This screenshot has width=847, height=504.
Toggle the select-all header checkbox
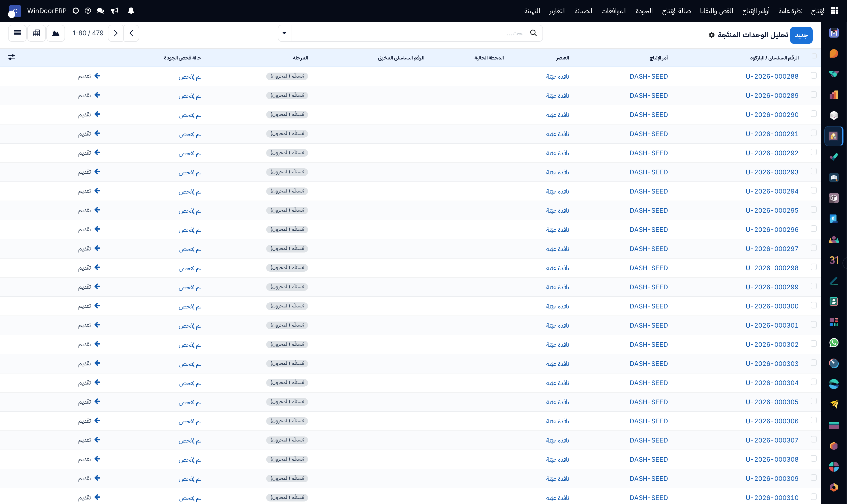pyautogui.click(x=814, y=56)
